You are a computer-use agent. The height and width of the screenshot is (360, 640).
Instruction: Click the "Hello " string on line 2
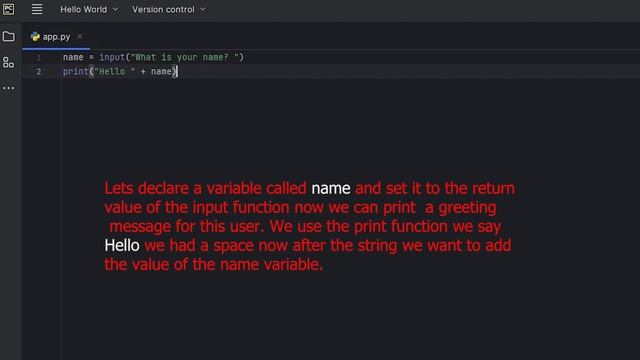pyautogui.click(x=115, y=71)
